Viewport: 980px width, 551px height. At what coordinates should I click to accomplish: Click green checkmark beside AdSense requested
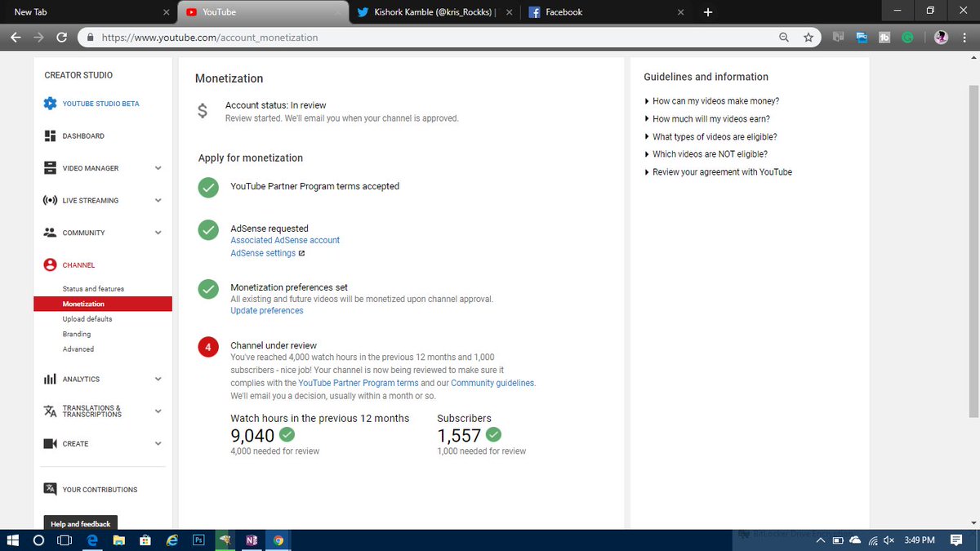[x=209, y=230]
